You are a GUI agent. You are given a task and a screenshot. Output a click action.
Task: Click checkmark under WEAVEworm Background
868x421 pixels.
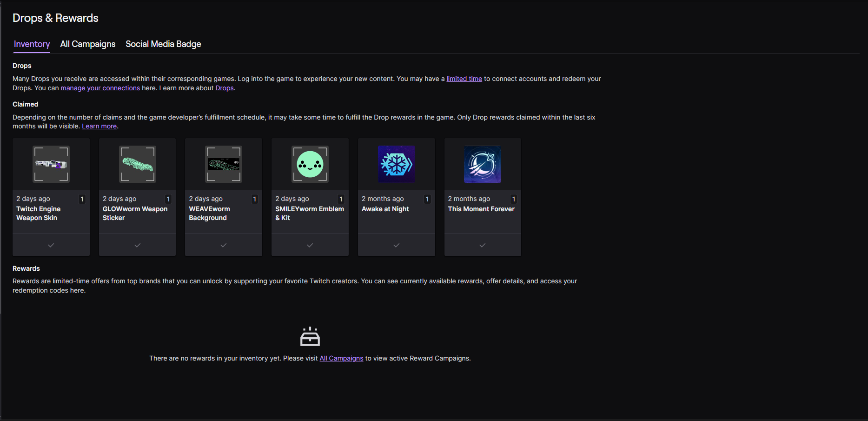(224, 245)
